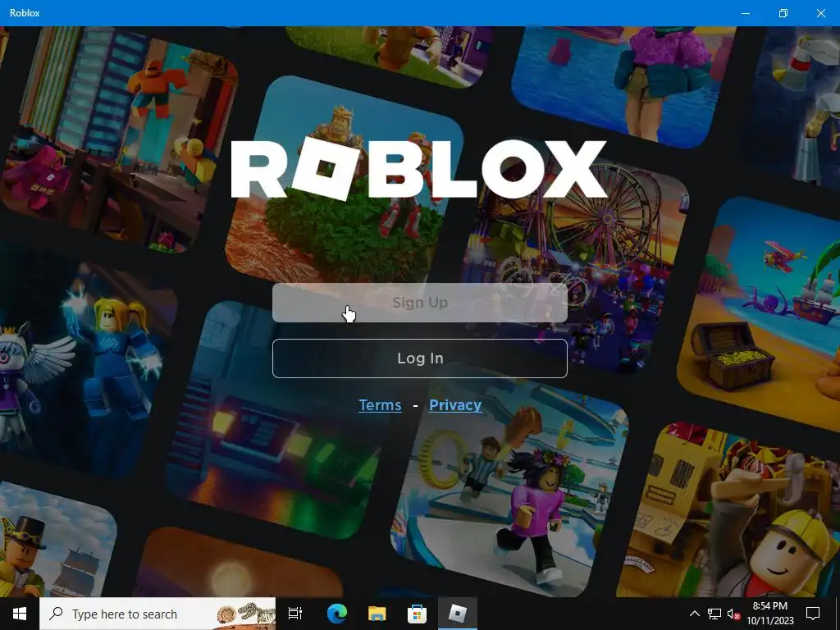
Task: Click the muted volume tray icon
Action: click(x=734, y=614)
